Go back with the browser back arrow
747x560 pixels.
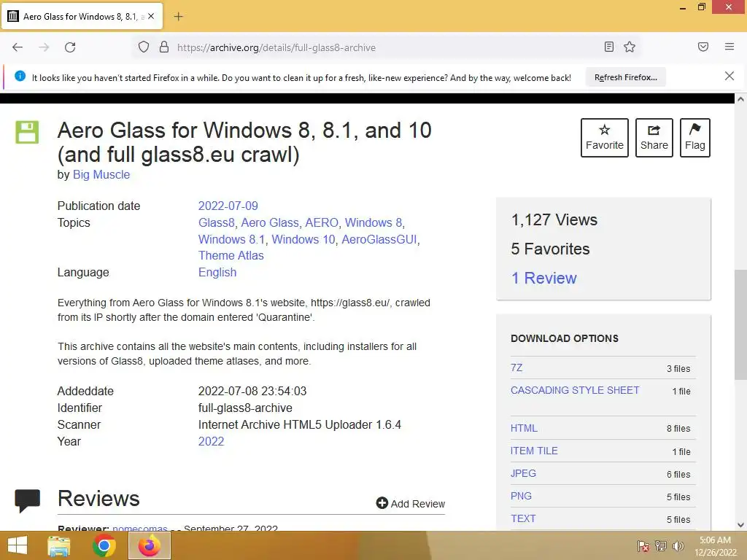(18, 47)
